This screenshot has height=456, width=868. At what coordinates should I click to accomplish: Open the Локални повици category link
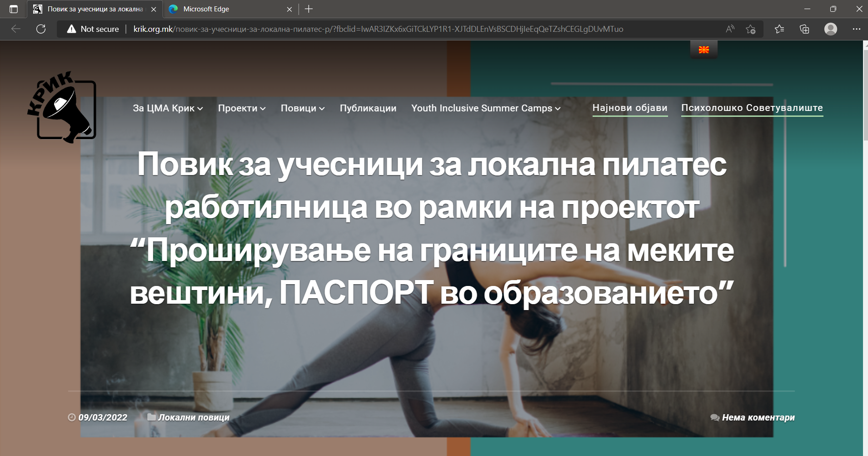[x=194, y=417]
